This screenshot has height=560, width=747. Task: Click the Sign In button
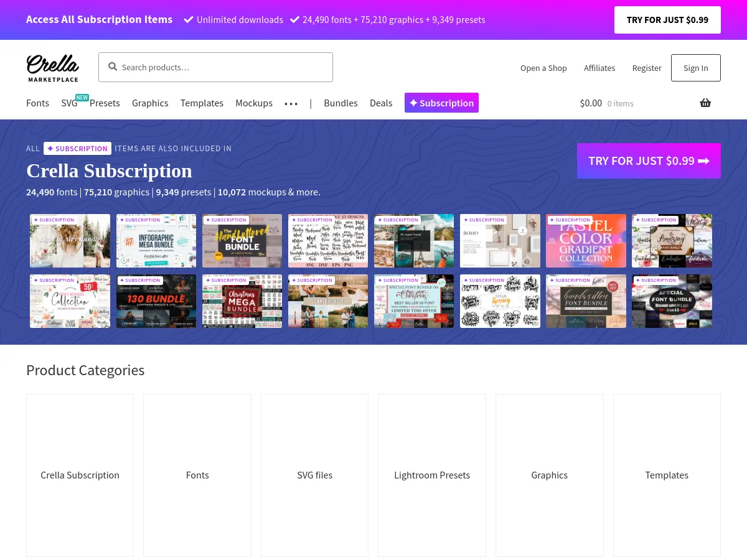pos(695,67)
